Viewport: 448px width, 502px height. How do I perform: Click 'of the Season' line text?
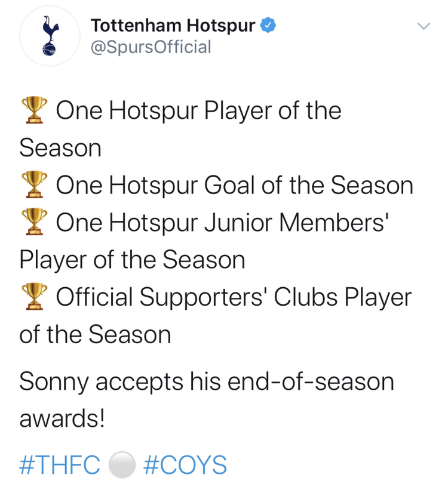point(95,334)
